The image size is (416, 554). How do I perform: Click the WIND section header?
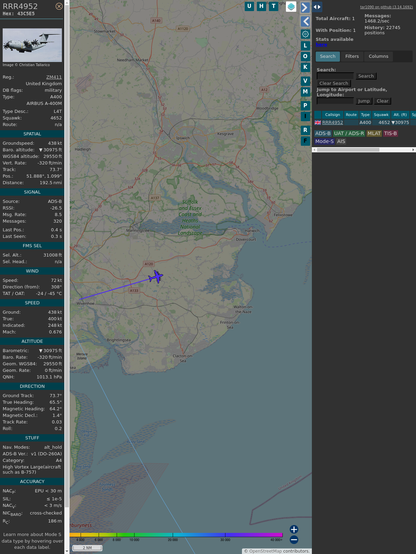(x=32, y=271)
